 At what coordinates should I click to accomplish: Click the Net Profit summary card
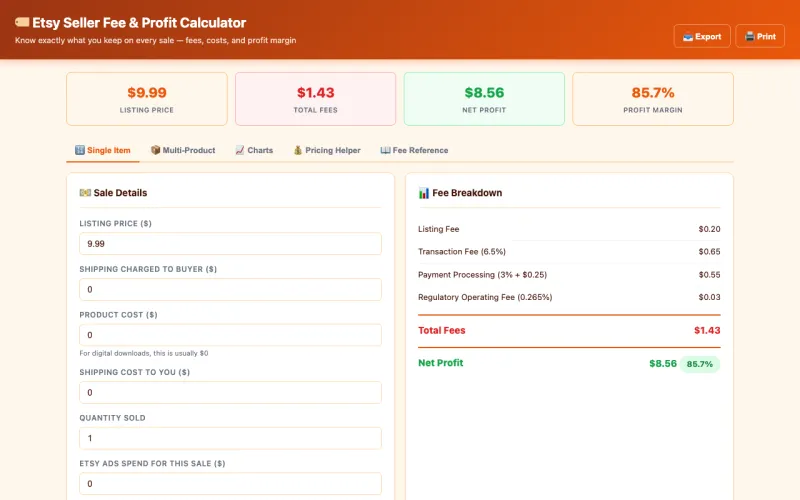click(484, 98)
